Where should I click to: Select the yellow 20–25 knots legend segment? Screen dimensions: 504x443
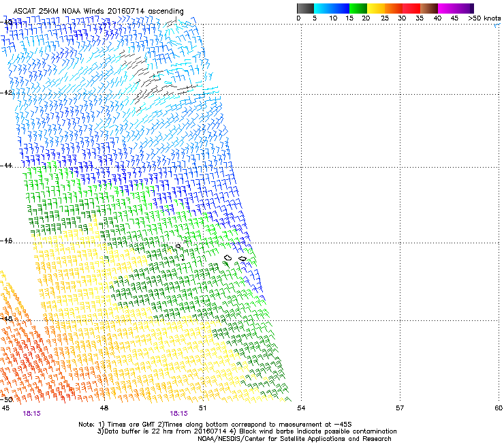pos(376,8)
